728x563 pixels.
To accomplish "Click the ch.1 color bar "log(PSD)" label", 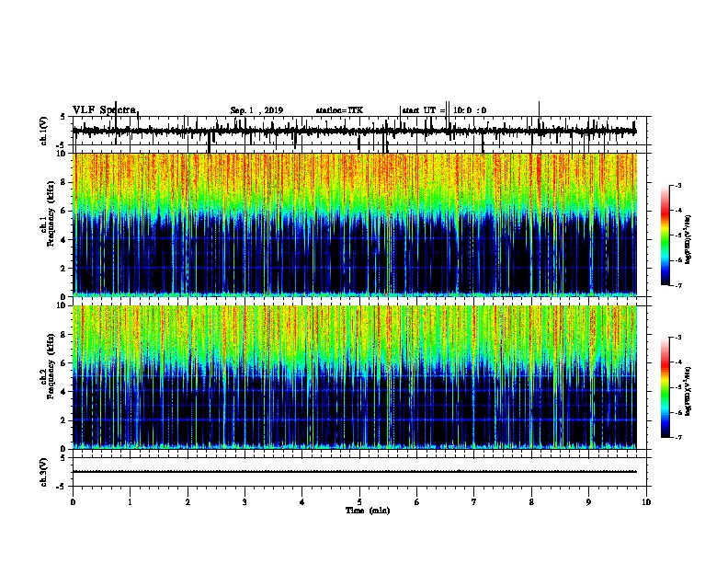I will [688, 239].
